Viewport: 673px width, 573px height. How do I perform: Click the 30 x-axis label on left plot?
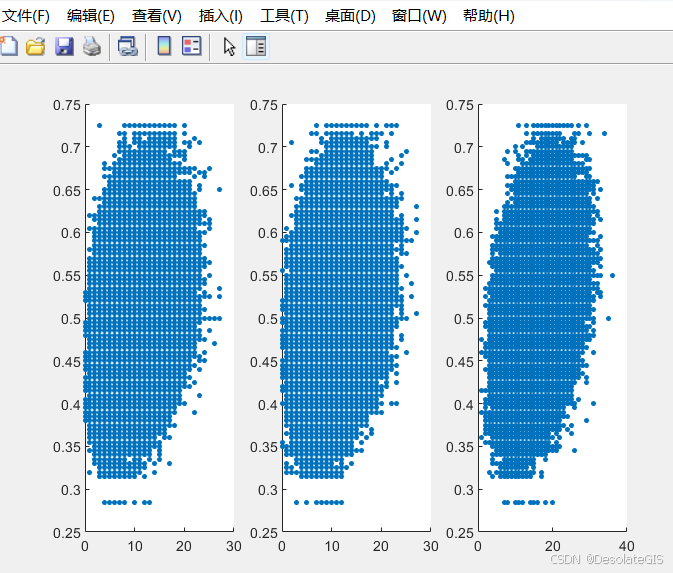[233, 546]
